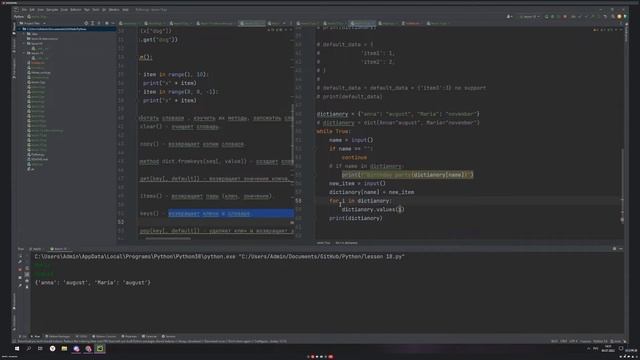Click the Debug bug icon in the toolbar
640x360 pixels.
tap(553, 17)
